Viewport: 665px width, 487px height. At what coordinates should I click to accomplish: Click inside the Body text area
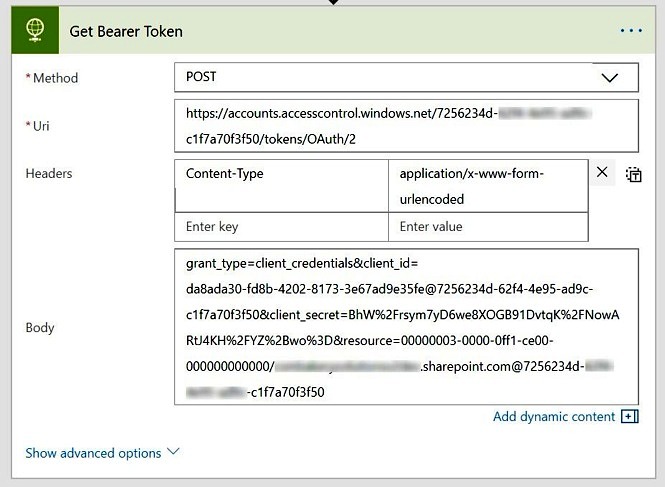[x=406, y=327]
